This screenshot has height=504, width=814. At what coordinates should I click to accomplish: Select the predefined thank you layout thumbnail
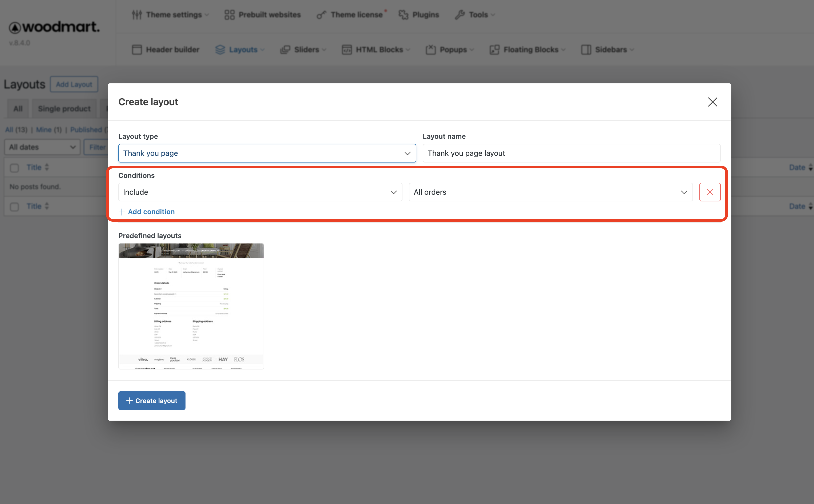tap(191, 306)
